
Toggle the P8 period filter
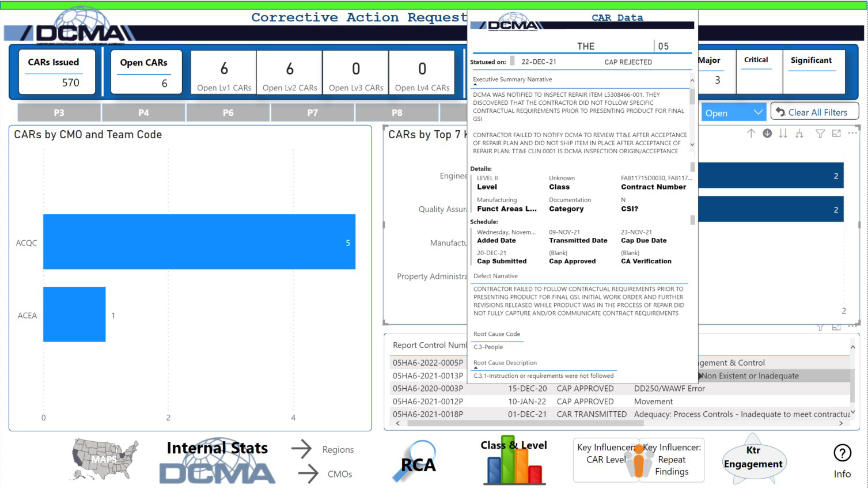[x=397, y=112]
